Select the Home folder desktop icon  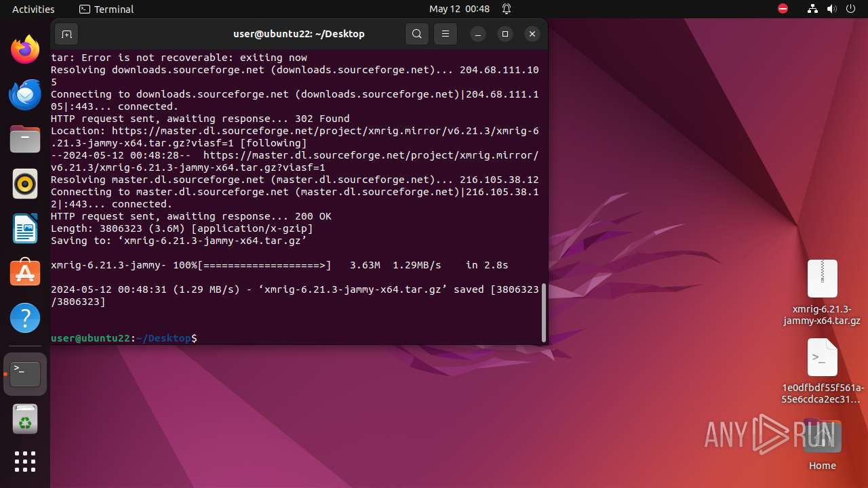(x=822, y=445)
